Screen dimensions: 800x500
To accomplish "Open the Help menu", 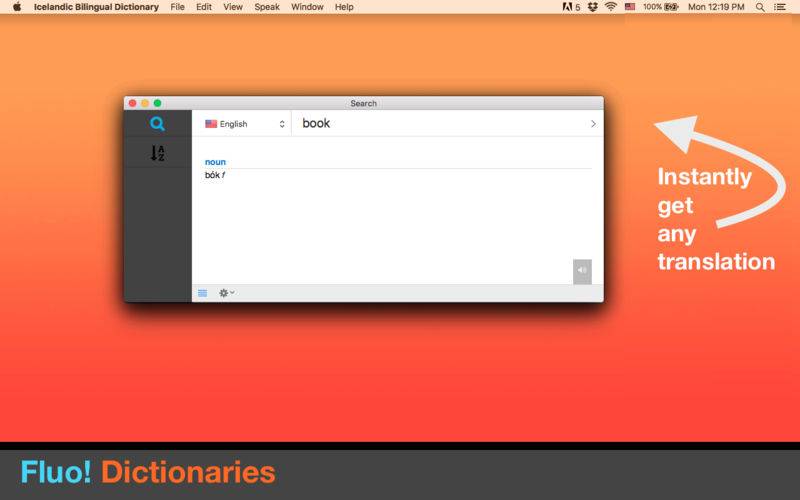I will (x=344, y=7).
